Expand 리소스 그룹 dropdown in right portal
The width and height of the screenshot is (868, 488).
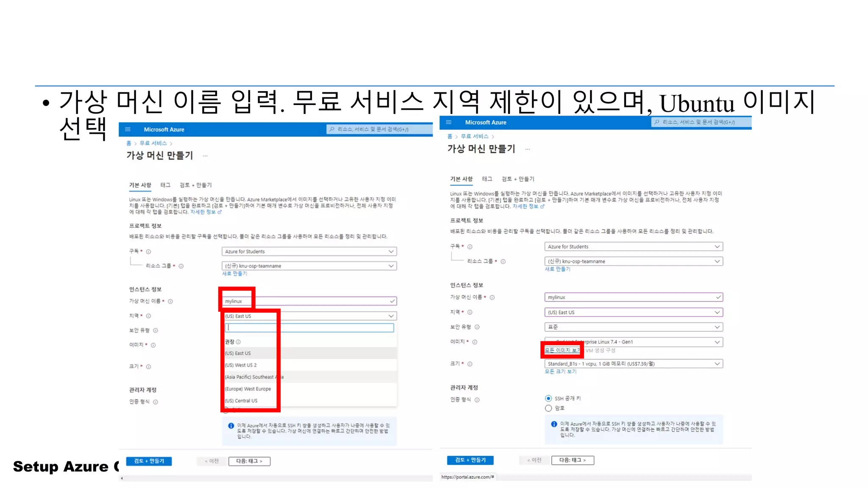point(634,261)
